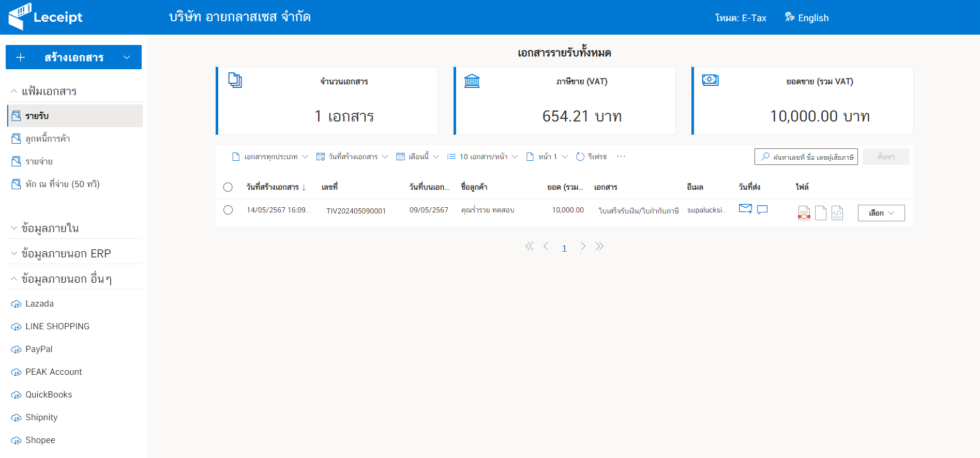980x458 pixels.
Task: Click the send email icon in the document row
Action: click(x=745, y=209)
